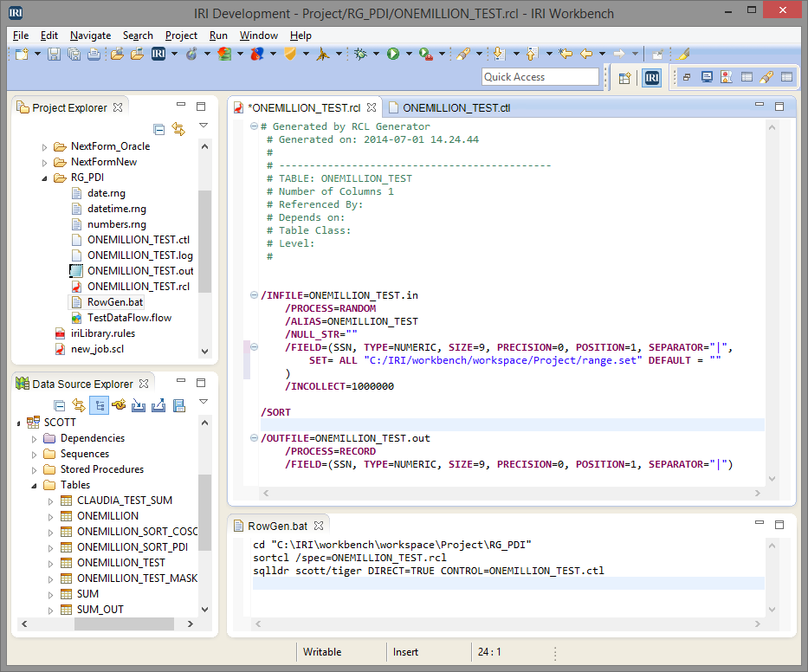Close the ONEMILLION_TEST.rcl editor tab

click(372, 107)
